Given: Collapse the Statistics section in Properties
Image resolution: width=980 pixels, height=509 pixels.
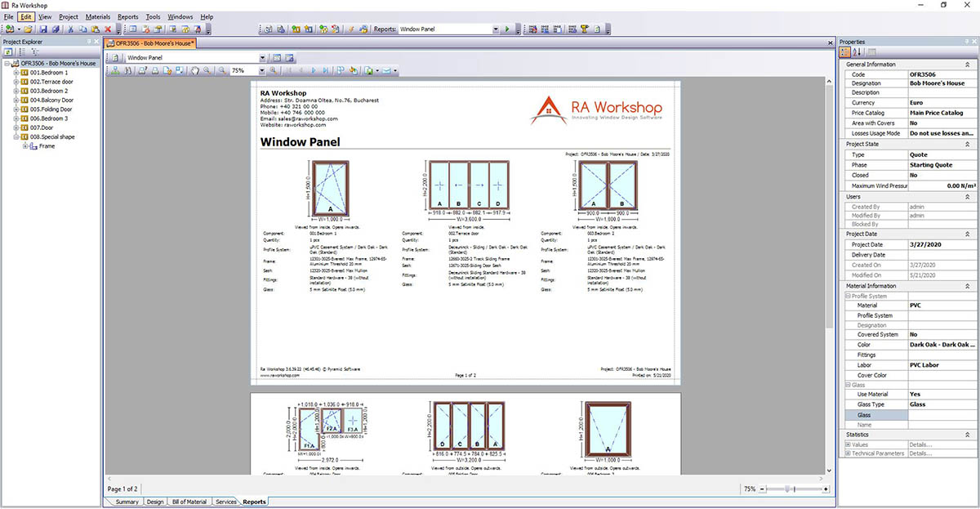Looking at the screenshot, I should (968, 435).
